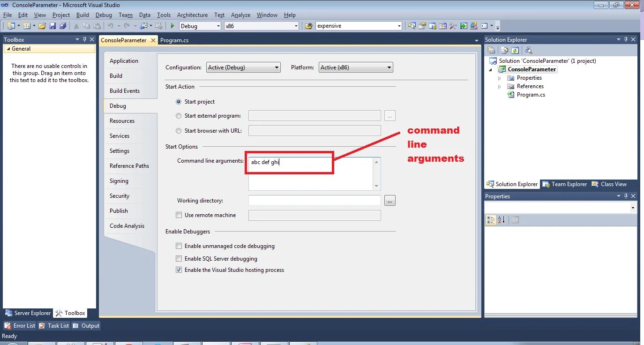Click the Find in Files icon beside 'expensive' box
Viewport: 644px width, 345px height.
coord(308,26)
